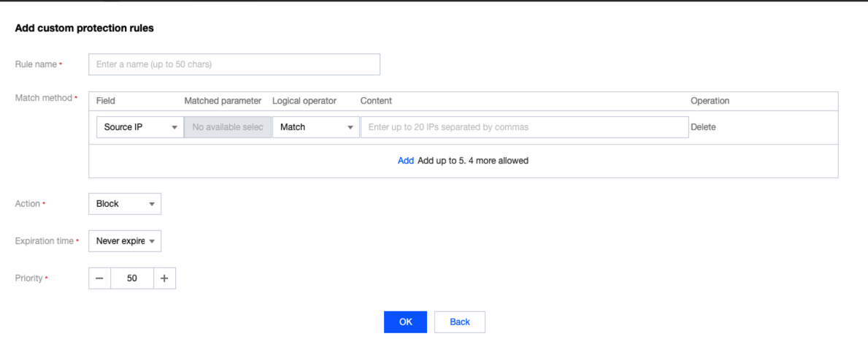The height and width of the screenshot is (350, 868).
Task: Delete the Source IP match row
Action: (x=703, y=127)
